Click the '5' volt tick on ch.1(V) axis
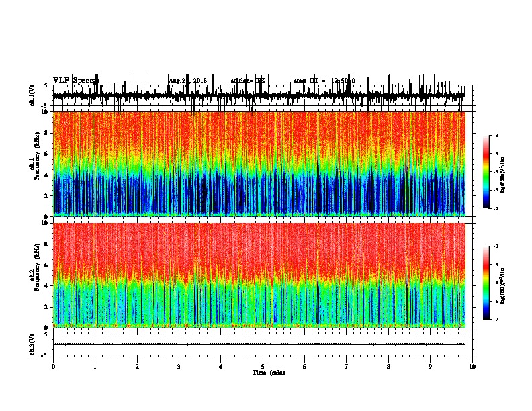 point(46,85)
